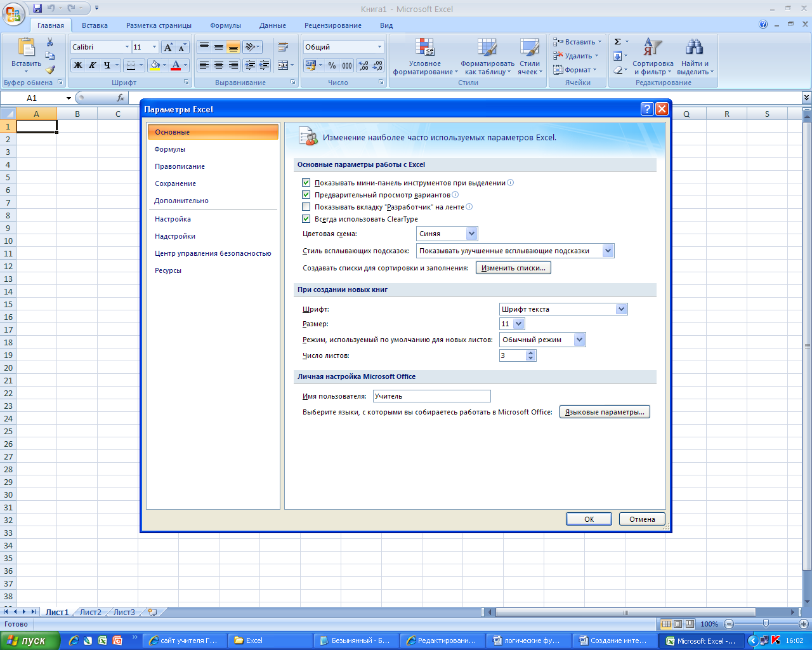Click Имя пользователя field containing Учитель

[431, 396]
